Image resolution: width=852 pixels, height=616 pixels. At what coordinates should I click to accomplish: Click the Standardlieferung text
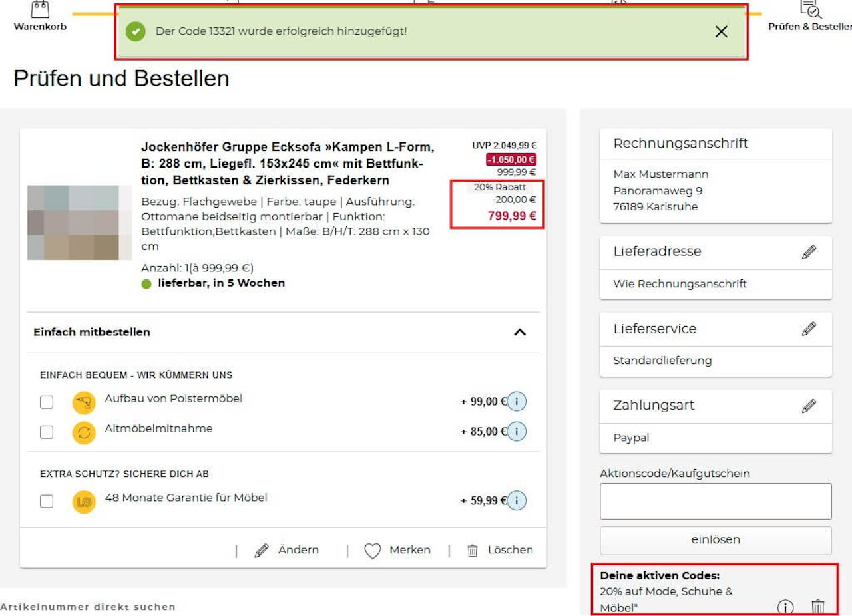tap(662, 361)
